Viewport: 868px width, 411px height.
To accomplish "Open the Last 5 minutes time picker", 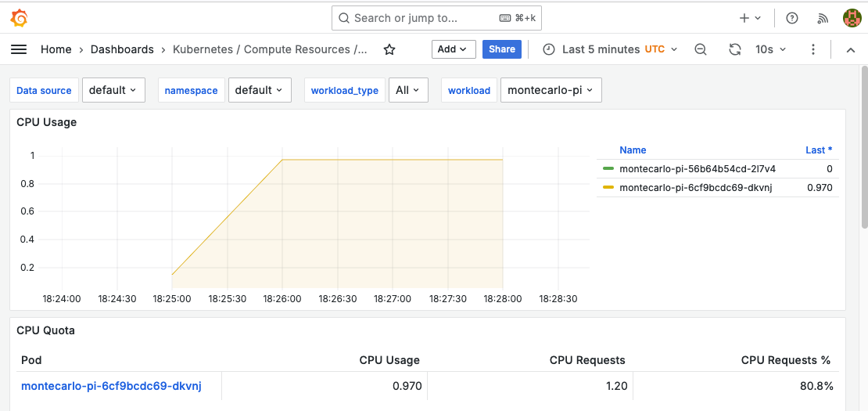I will click(x=609, y=49).
